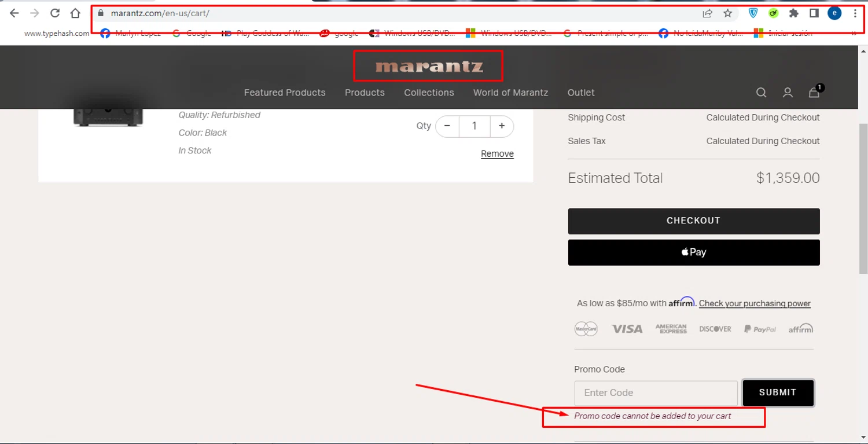
Task: Click the Marantz logo
Action: pos(429,67)
